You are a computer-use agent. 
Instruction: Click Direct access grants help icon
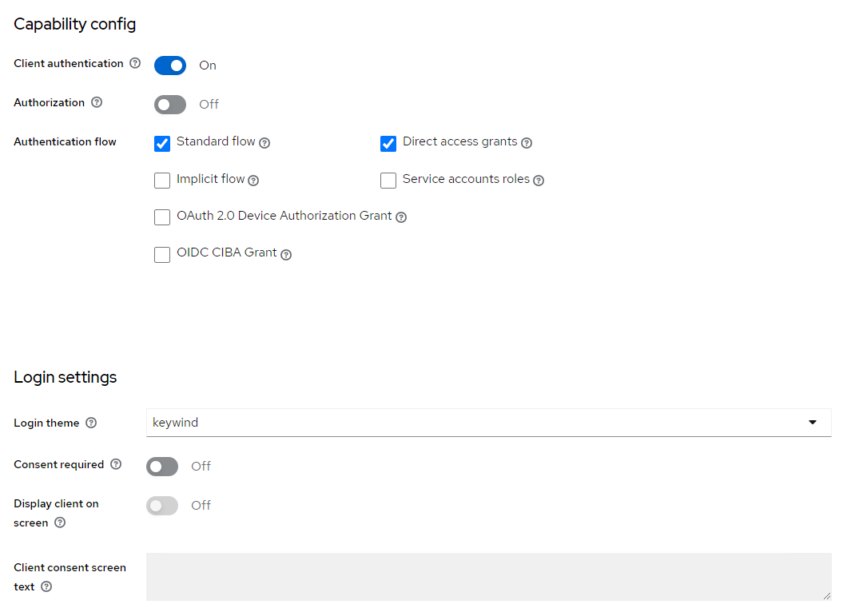pyautogui.click(x=527, y=143)
